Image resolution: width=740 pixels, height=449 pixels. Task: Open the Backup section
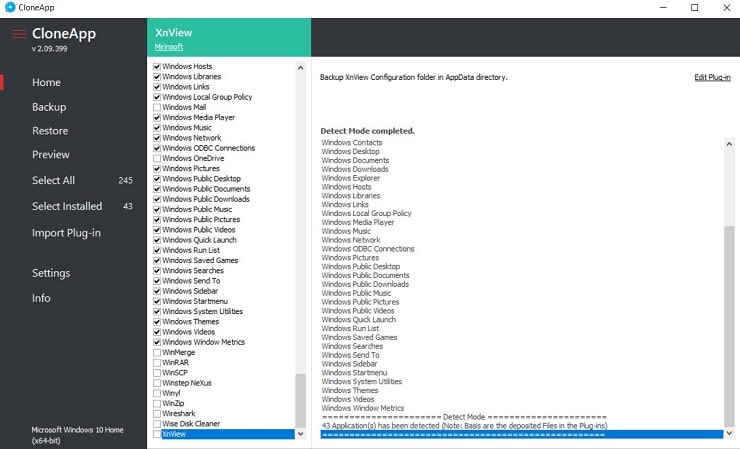(x=49, y=107)
